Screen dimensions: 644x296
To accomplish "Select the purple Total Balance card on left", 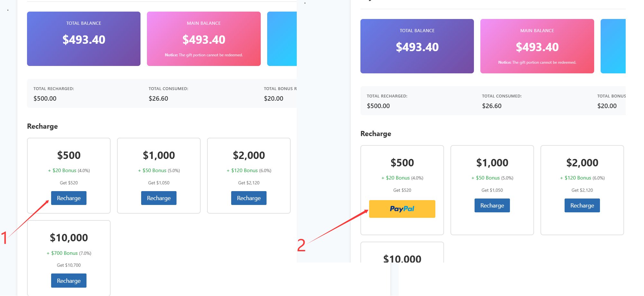I will click(x=84, y=39).
